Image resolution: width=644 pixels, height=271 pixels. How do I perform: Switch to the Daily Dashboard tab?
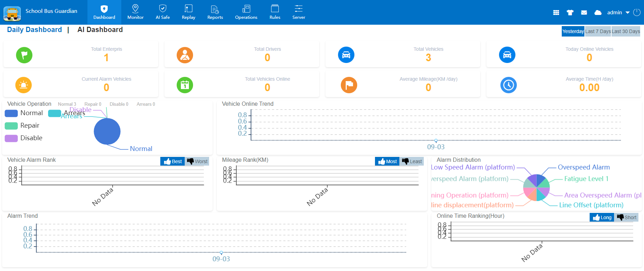(34, 30)
